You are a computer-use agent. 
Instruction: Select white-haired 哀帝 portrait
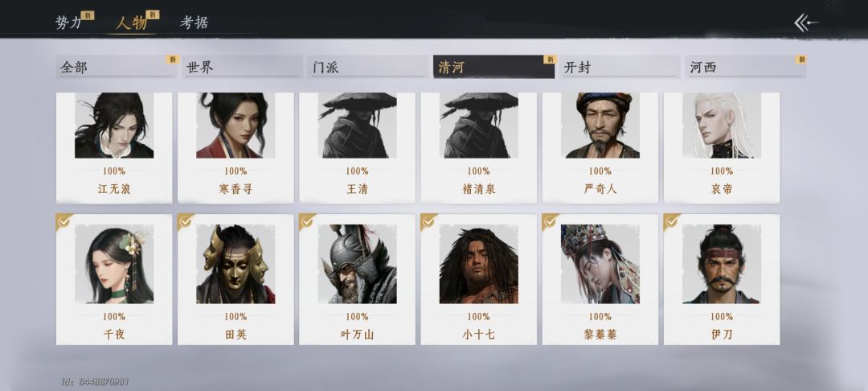click(x=721, y=126)
